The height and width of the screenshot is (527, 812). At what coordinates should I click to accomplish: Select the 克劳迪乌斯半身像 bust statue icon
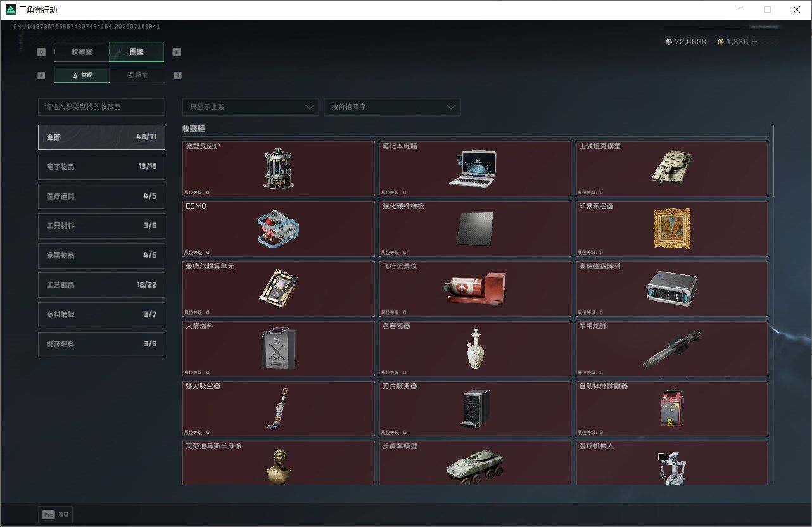(x=277, y=466)
